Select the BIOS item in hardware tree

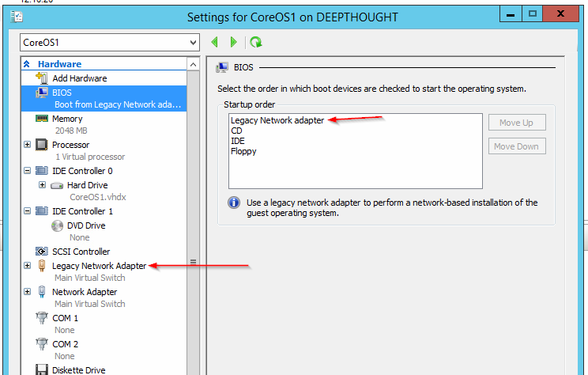62,93
